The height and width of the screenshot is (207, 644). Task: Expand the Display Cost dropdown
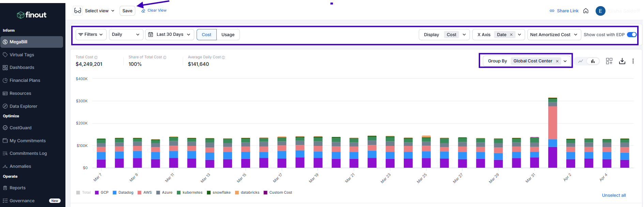click(444, 34)
